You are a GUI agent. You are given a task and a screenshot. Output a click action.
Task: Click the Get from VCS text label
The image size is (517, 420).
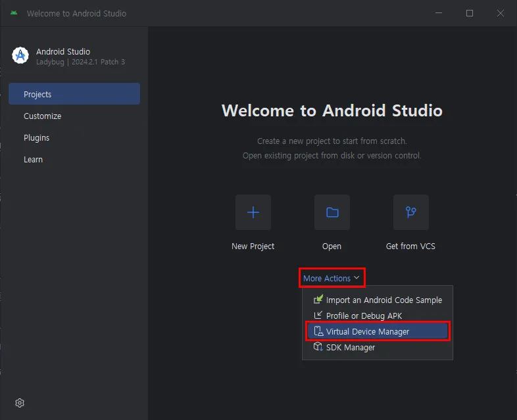[410, 246]
